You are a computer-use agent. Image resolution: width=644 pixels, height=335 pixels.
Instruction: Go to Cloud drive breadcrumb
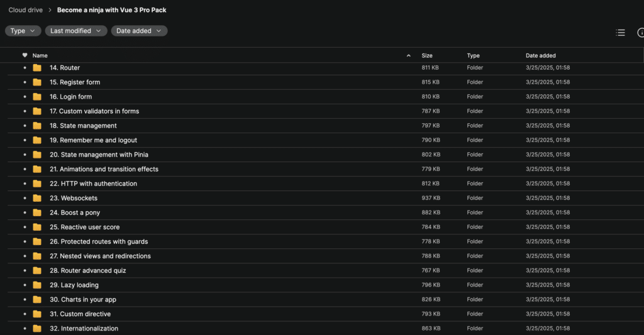point(25,10)
